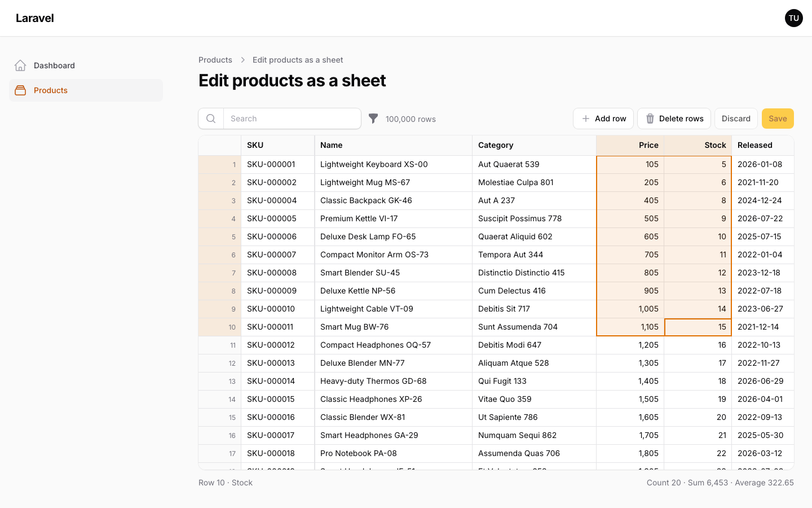Click the price cell 505
This screenshot has width=812, height=508.
point(630,219)
